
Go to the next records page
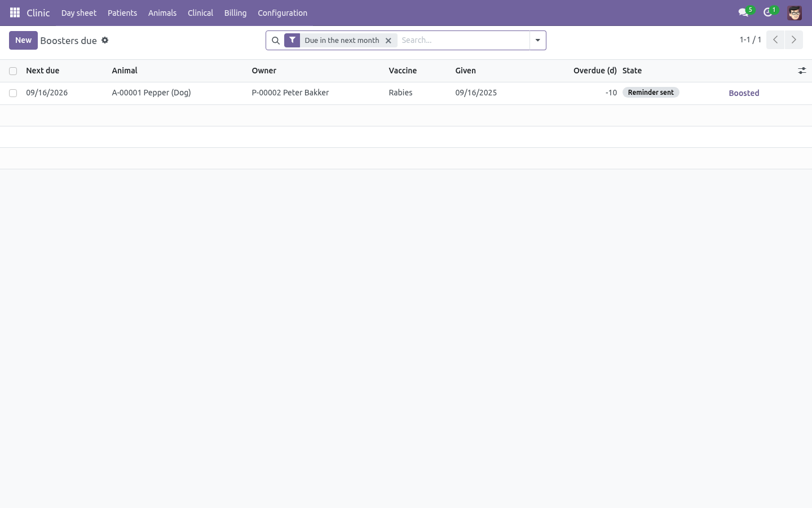click(793, 40)
